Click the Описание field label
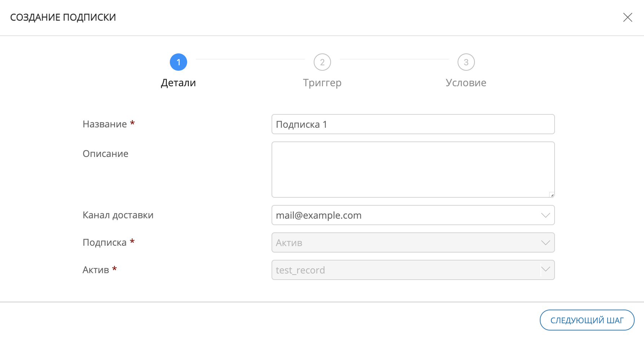Viewport: 644px width, 337px height. tap(105, 154)
